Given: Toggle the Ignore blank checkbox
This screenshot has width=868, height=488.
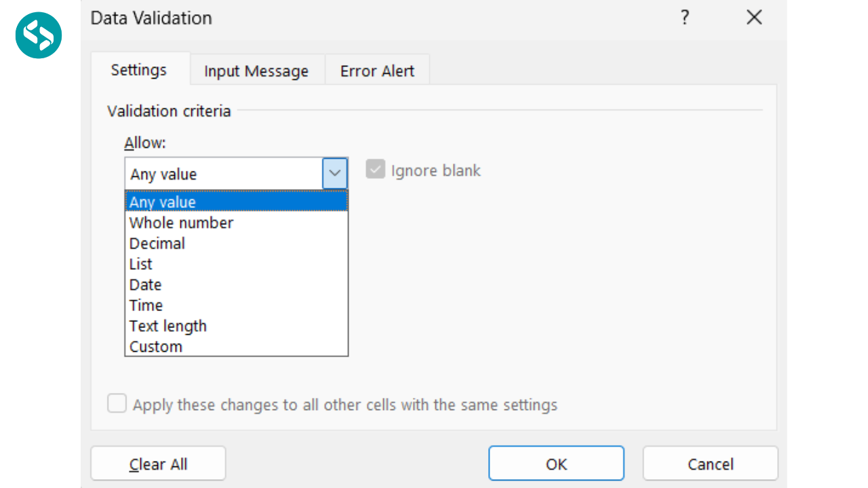Looking at the screenshot, I should point(376,170).
